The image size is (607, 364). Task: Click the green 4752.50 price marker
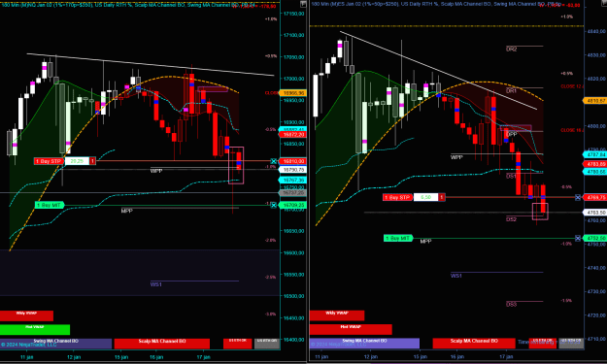click(595, 238)
